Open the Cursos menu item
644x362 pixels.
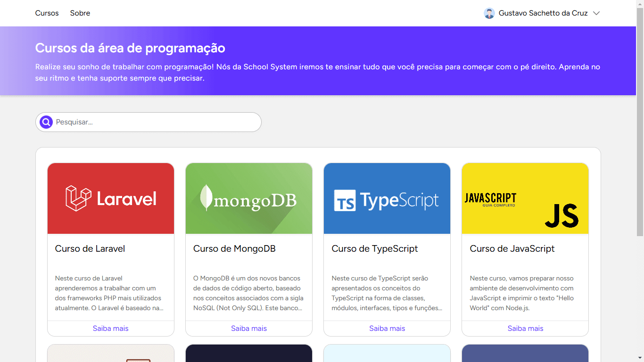(x=47, y=13)
